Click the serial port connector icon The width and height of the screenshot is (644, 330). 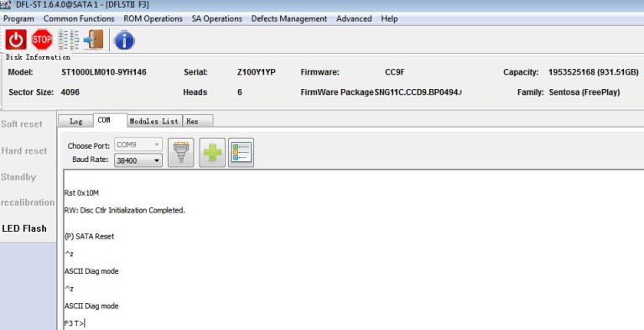(181, 153)
